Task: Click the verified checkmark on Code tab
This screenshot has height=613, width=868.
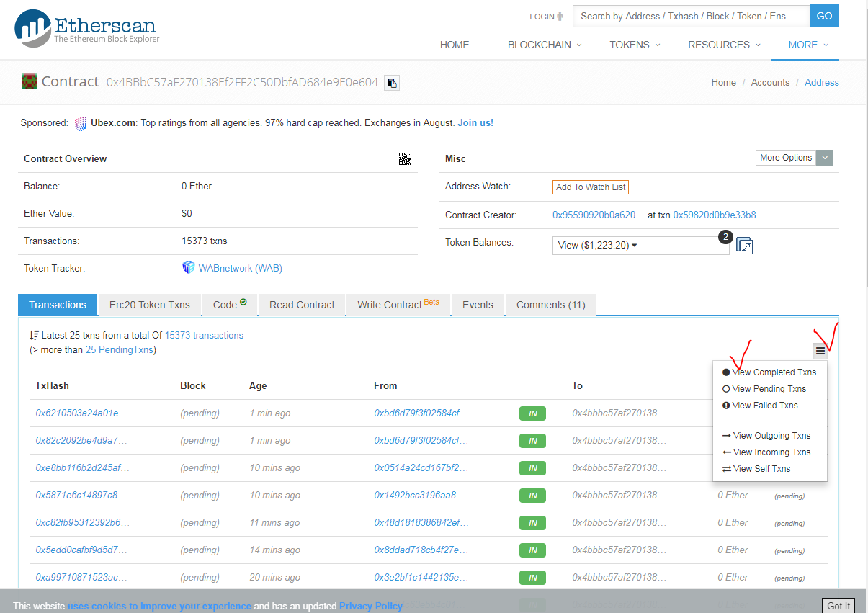Action: tap(243, 303)
